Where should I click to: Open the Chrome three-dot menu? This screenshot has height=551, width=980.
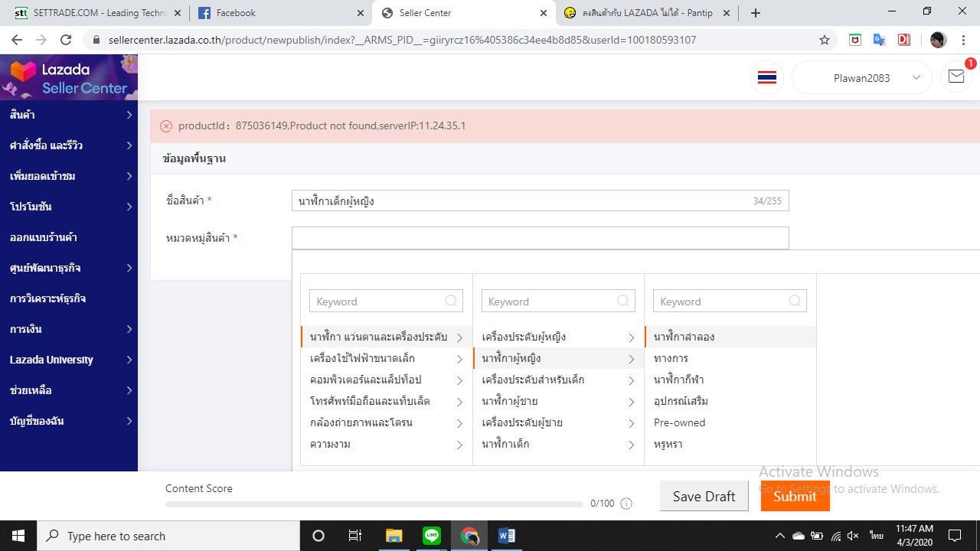click(963, 40)
